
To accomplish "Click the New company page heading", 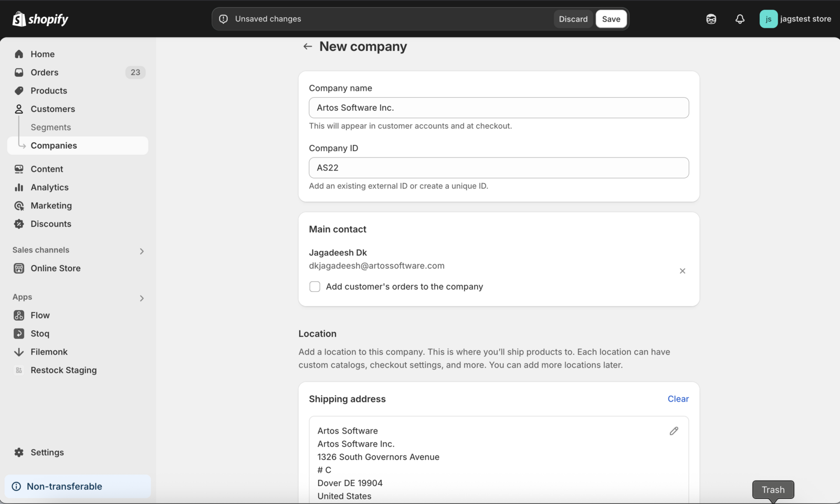I will [363, 47].
